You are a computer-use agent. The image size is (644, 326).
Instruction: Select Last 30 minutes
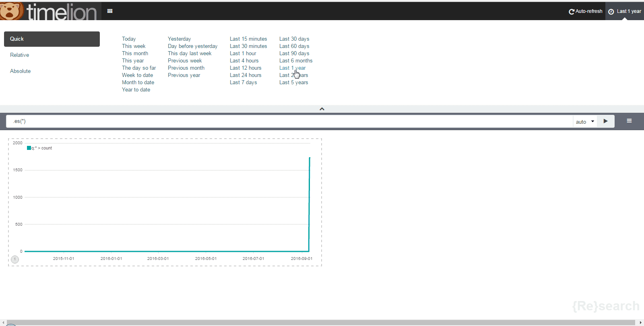tap(248, 46)
